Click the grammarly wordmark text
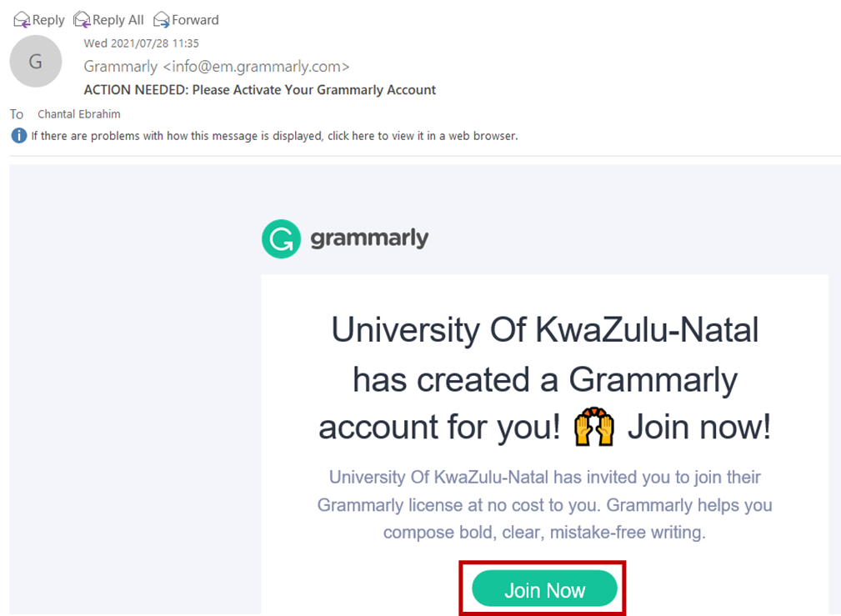This screenshot has width=841, height=616. click(x=369, y=238)
